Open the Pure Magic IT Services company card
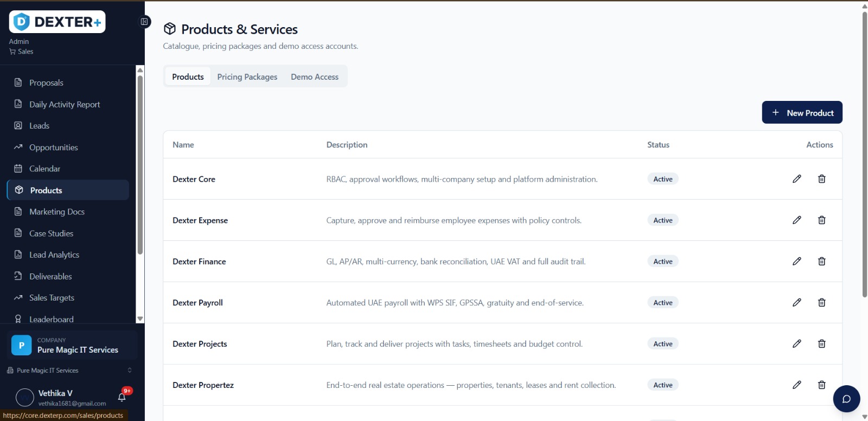The height and width of the screenshot is (421, 868). (72, 345)
